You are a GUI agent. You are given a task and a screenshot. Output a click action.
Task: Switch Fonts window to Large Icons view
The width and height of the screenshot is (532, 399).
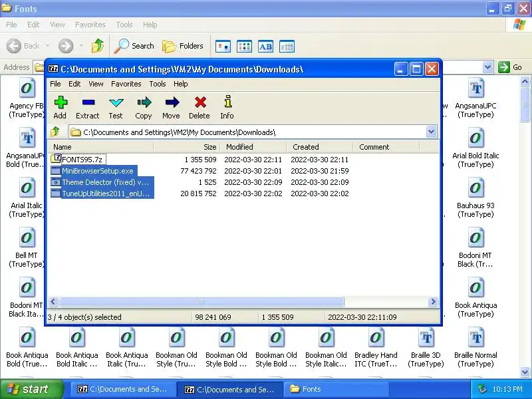coord(223,47)
